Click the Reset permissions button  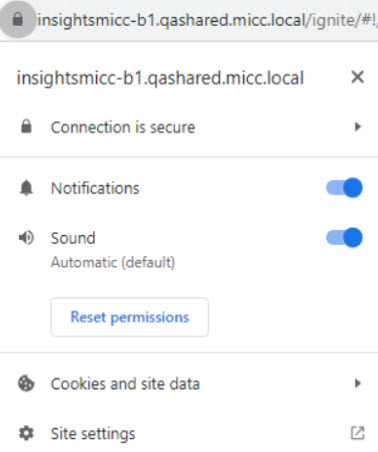(x=130, y=317)
